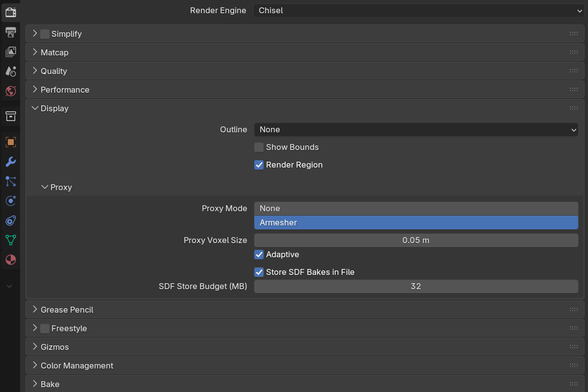The width and height of the screenshot is (588, 392).
Task: Enable the Show Bounds checkbox
Action: point(259,147)
